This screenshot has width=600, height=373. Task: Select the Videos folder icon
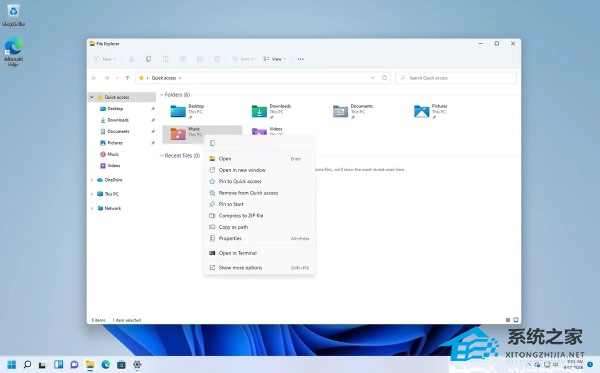pos(259,132)
